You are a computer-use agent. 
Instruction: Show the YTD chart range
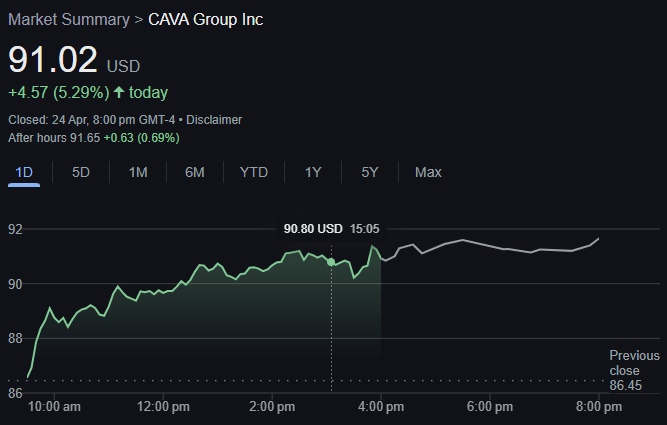click(254, 172)
